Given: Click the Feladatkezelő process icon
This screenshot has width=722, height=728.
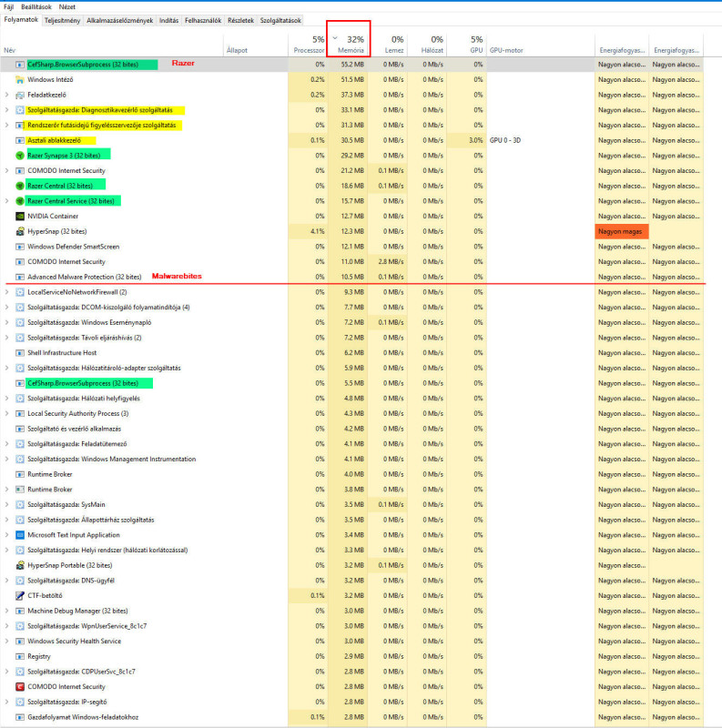Looking at the screenshot, I should [19, 95].
